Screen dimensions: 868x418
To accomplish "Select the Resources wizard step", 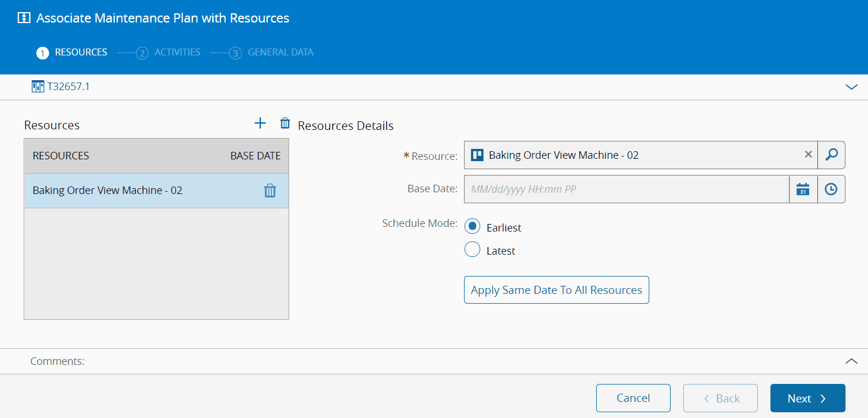I will (x=81, y=53).
